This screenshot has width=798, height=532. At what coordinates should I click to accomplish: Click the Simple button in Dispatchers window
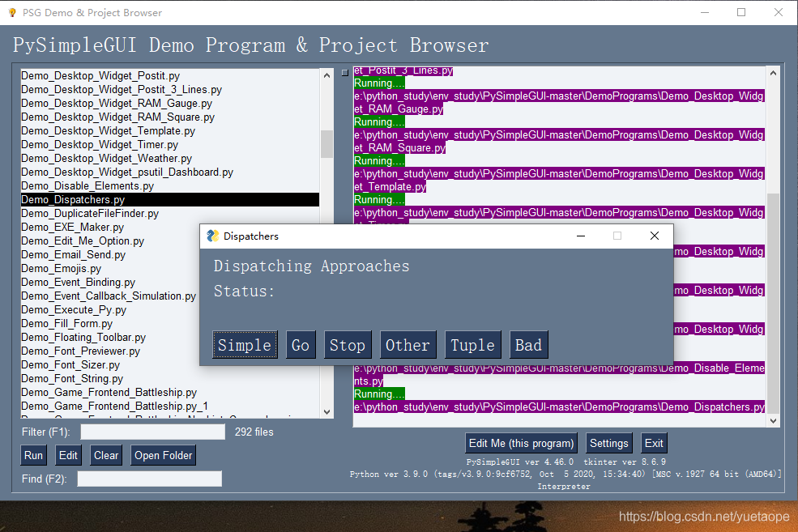tap(245, 345)
